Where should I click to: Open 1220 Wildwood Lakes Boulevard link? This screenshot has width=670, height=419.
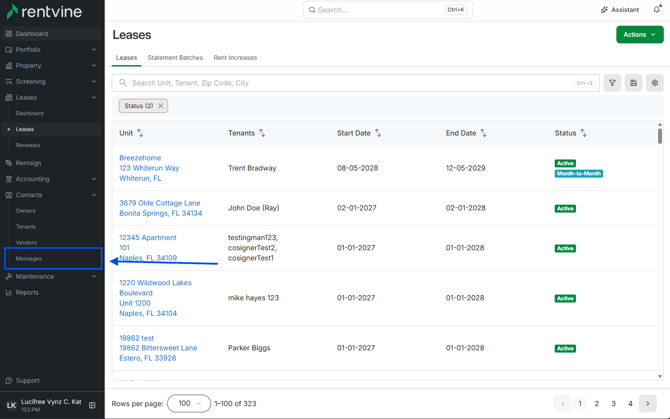pyautogui.click(x=155, y=298)
